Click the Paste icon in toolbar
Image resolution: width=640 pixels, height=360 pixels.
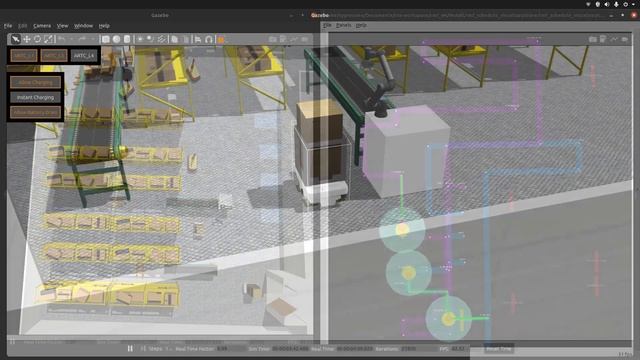[x=186, y=39]
